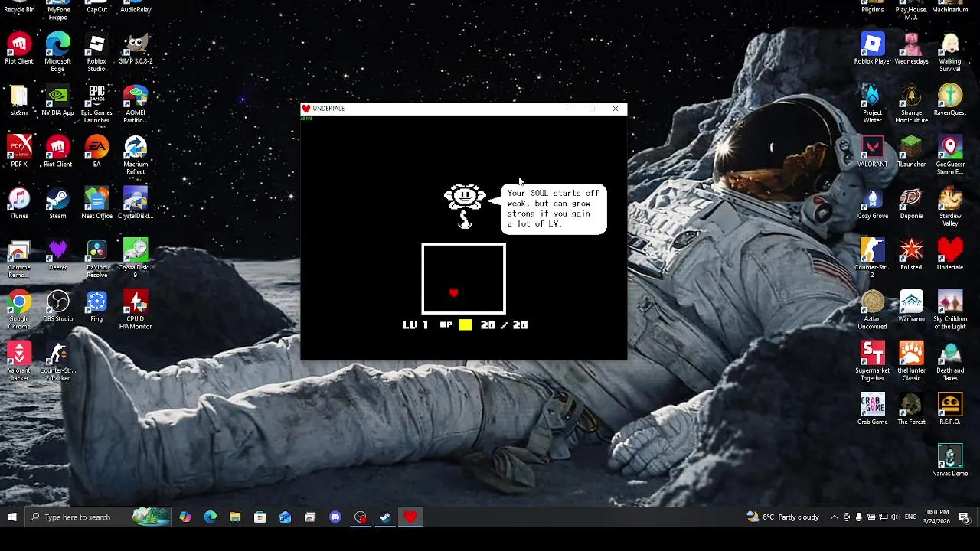Image resolution: width=980 pixels, height=551 pixels.
Task: Open Discord from the taskbar
Action: click(335, 517)
